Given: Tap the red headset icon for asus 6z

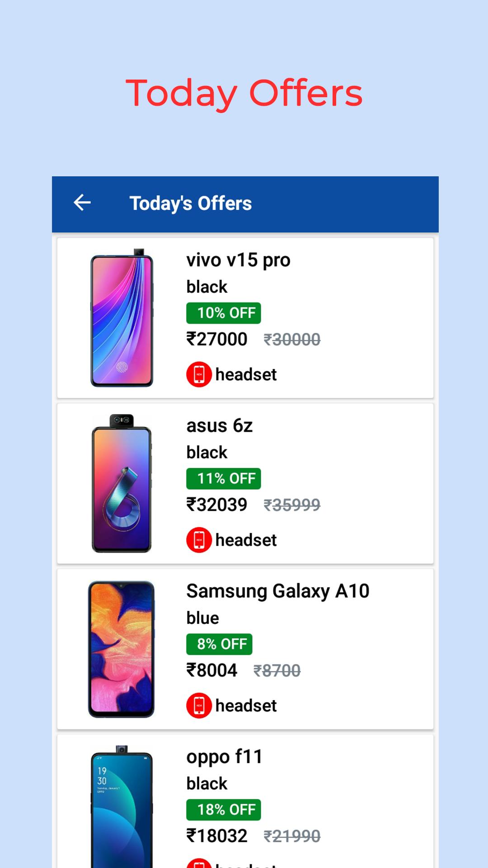Looking at the screenshot, I should pyautogui.click(x=199, y=540).
